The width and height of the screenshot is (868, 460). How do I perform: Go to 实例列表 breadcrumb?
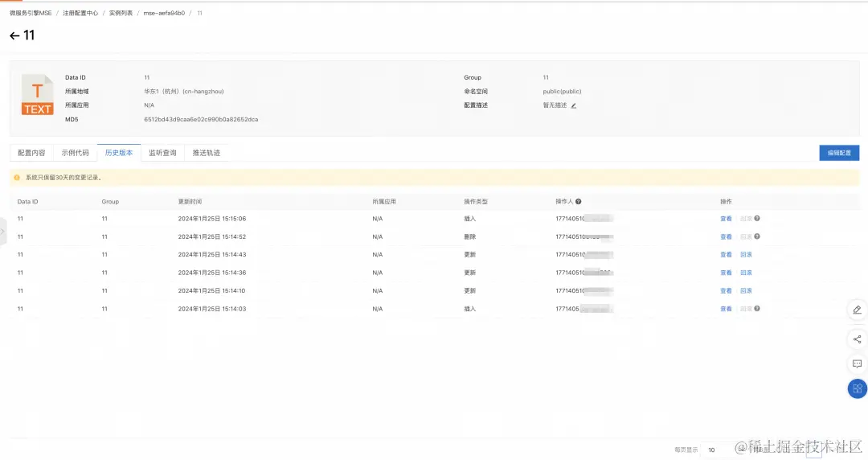tap(121, 14)
